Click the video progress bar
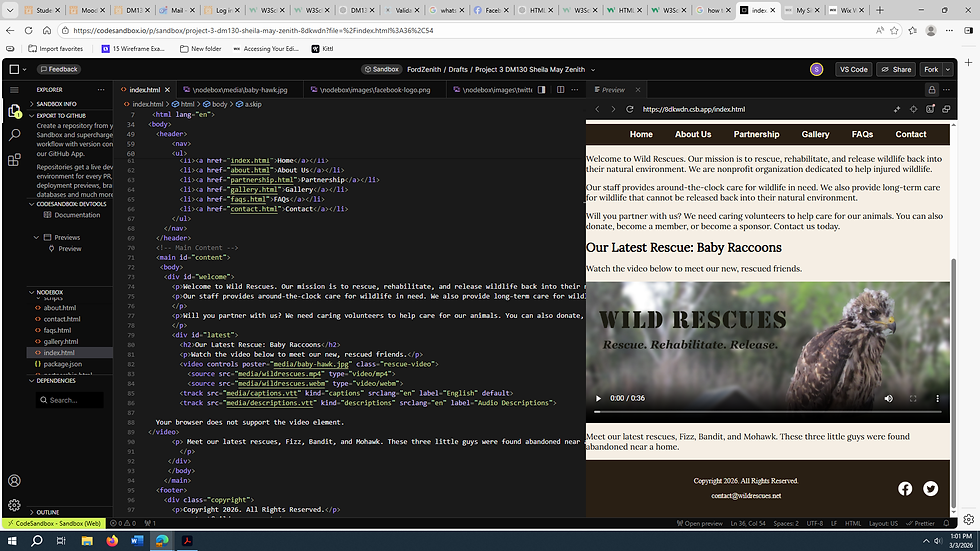The height and width of the screenshot is (551, 980). [768, 412]
